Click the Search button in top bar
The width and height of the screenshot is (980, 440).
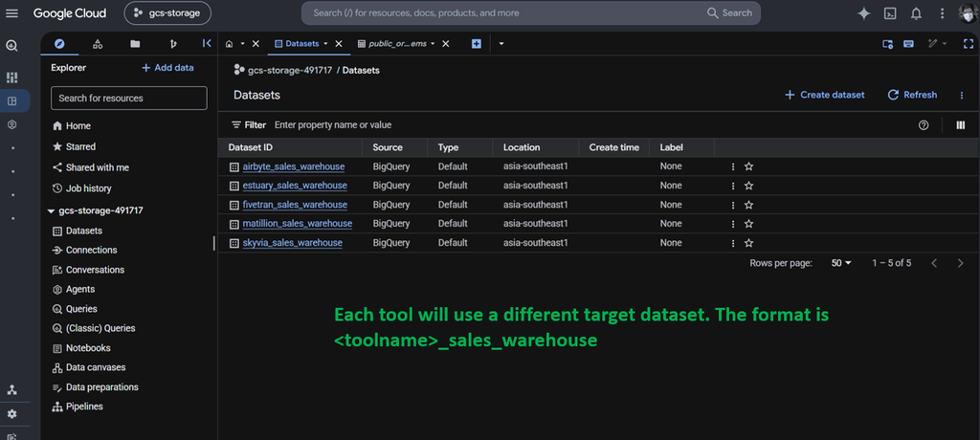pos(729,13)
